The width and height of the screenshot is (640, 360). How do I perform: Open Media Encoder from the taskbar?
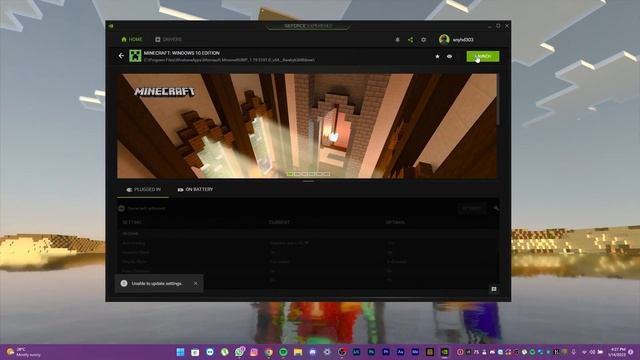415,352
